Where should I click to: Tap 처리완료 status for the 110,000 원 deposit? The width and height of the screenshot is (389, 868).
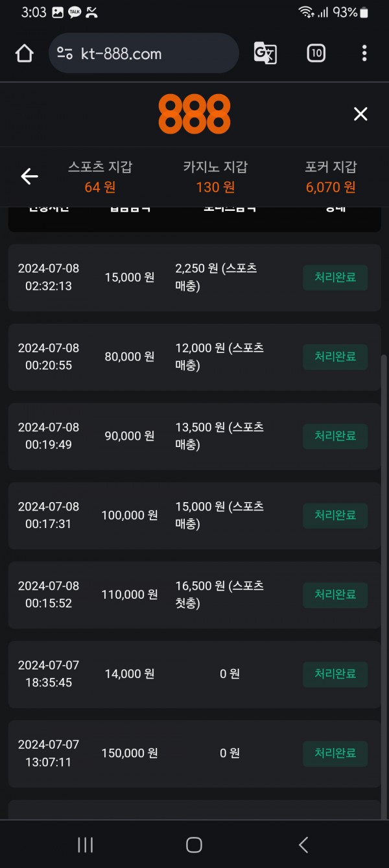click(335, 595)
